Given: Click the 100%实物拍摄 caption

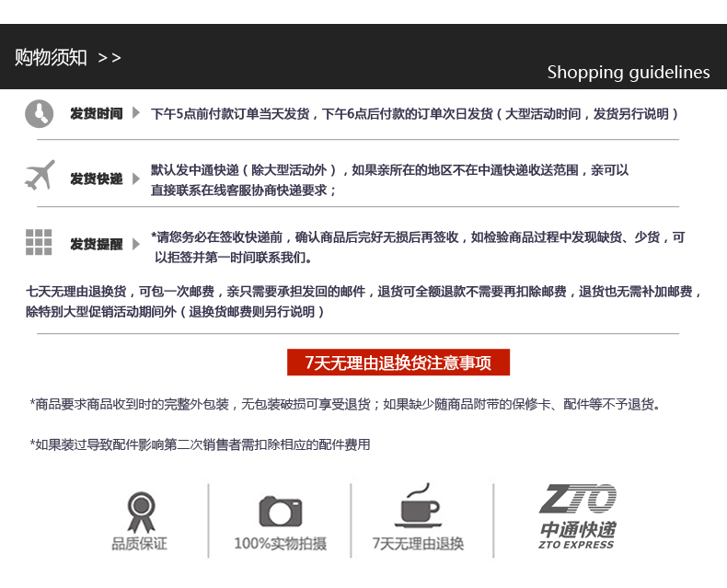Looking at the screenshot, I should [x=281, y=544].
